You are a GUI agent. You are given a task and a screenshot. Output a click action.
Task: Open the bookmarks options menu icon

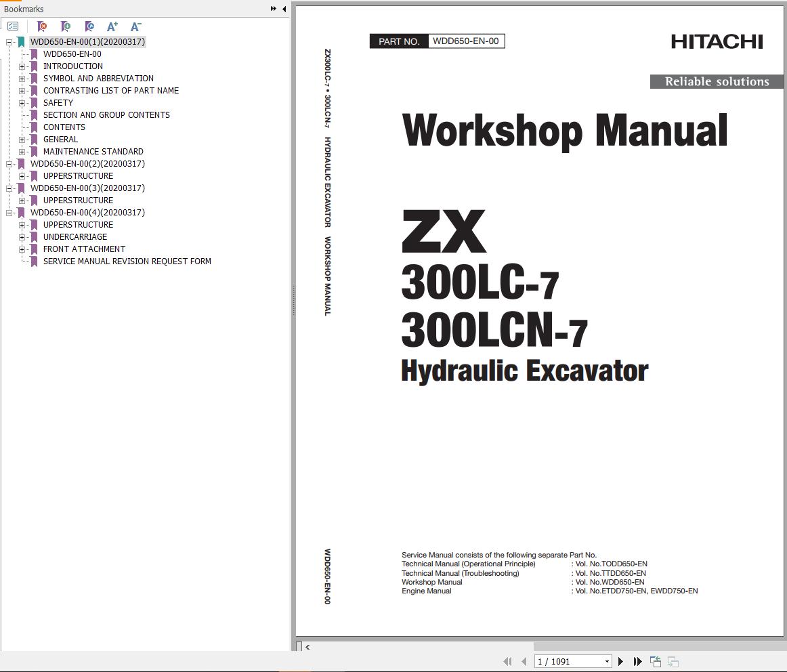13,26
